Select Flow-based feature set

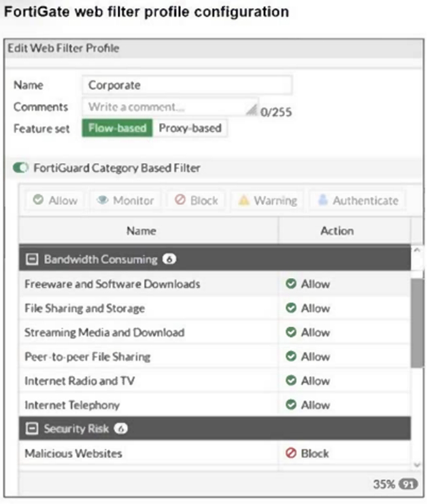117,128
